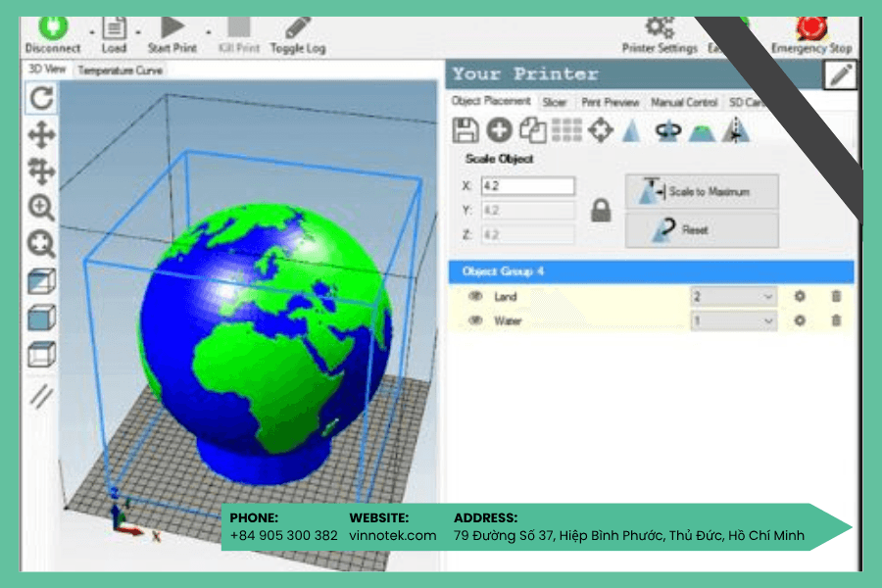Autoposition objects with grid icon
The width and height of the screenshot is (882, 588).
[566, 130]
